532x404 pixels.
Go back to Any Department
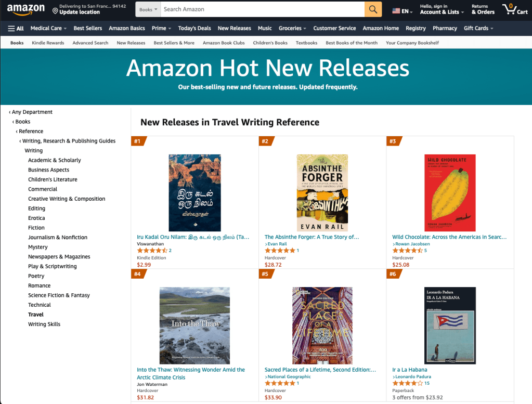(32, 112)
